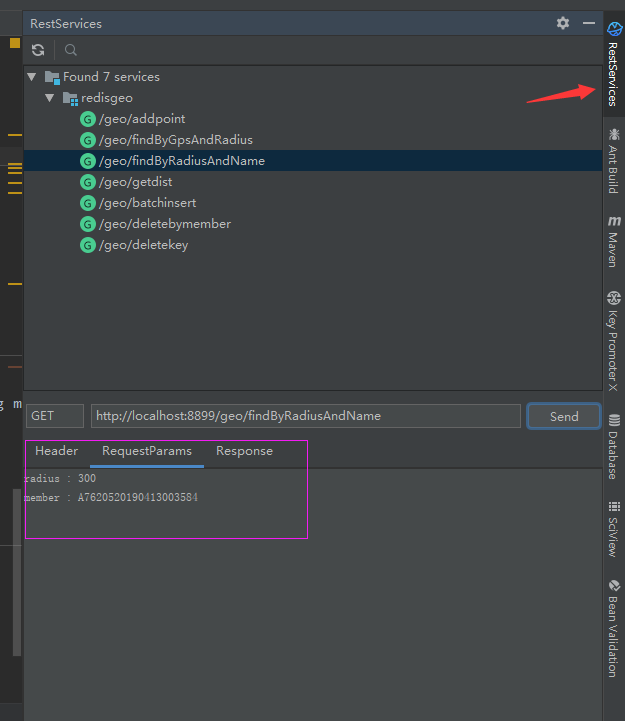
Task: Switch to the Response tab
Action: pos(244,451)
